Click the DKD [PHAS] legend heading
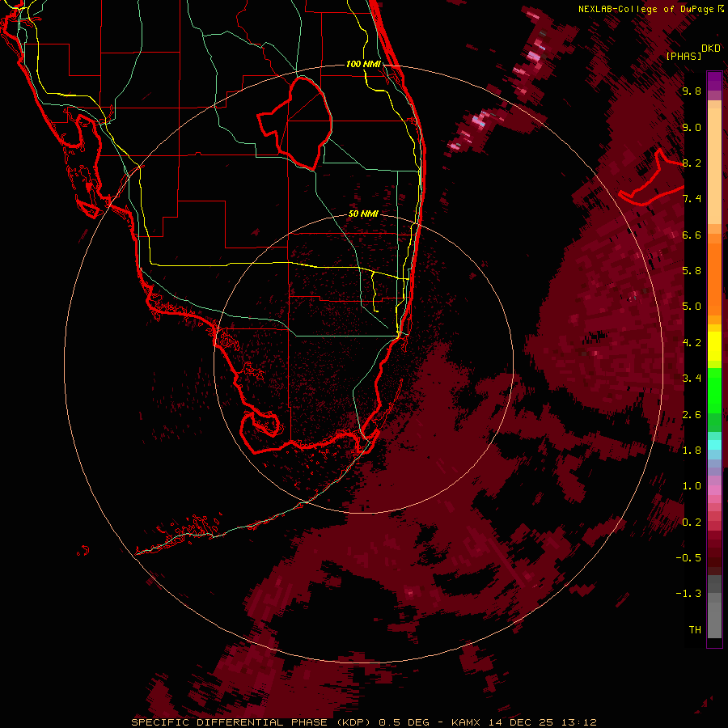 (x=692, y=52)
